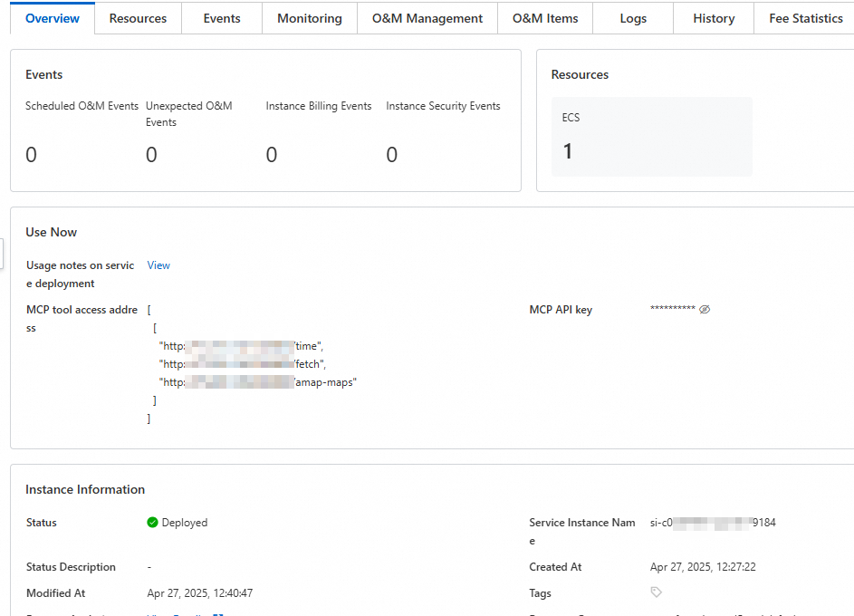Click the masked MCP API key value
The image size is (854, 616).
pyautogui.click(x=673, y=309)
